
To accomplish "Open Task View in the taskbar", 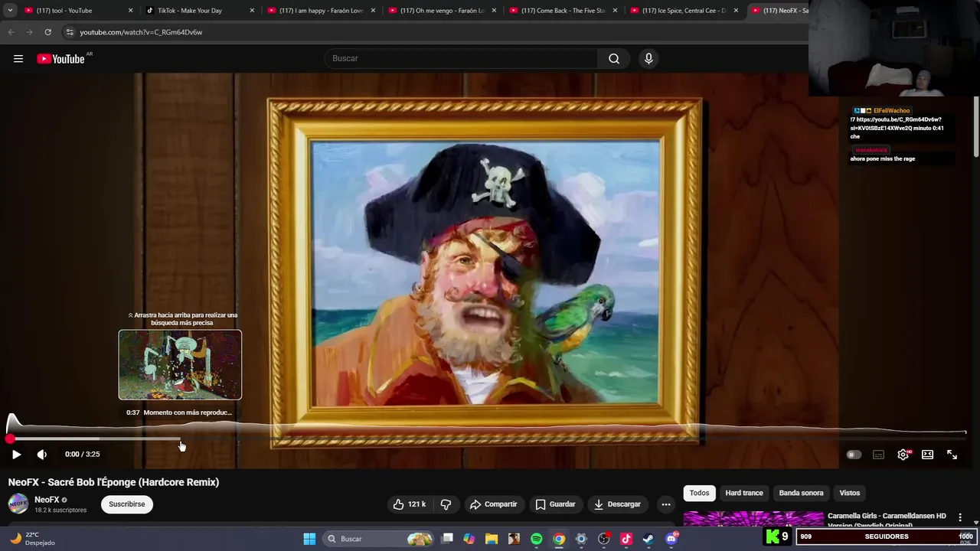I will [447, 539].
